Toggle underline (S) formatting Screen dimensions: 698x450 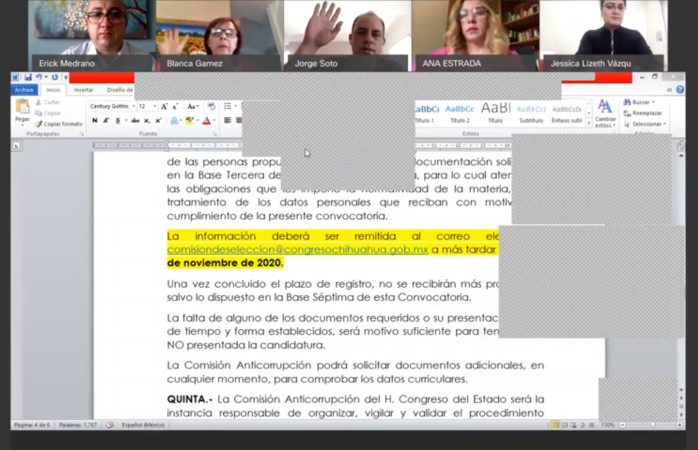coord(117,121)
